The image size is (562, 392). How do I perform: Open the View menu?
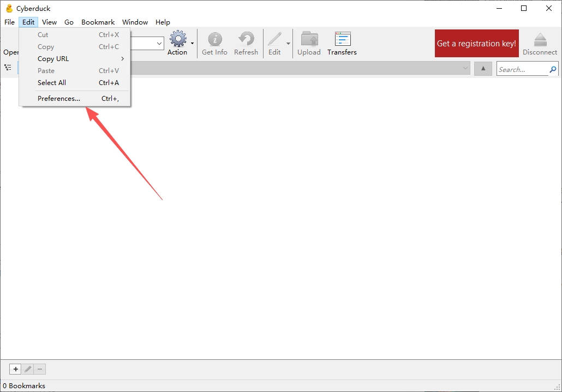tap(49, 22)
